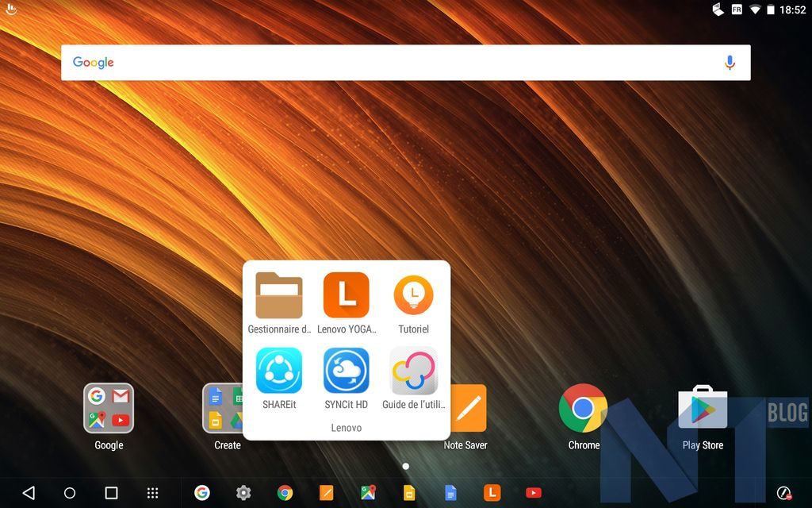Screen dimensions: 812x508
Task: Open the performance gauge icon in the taskbar
Action: coord(783,492)
